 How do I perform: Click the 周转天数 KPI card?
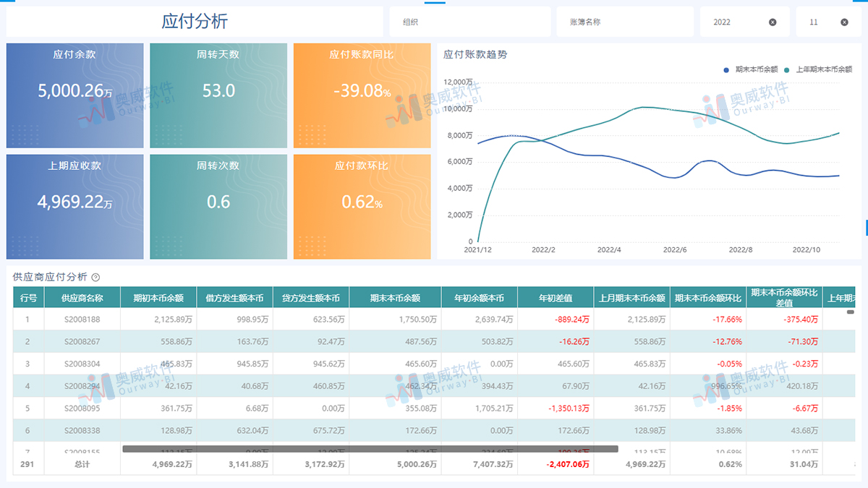[218, 95]
